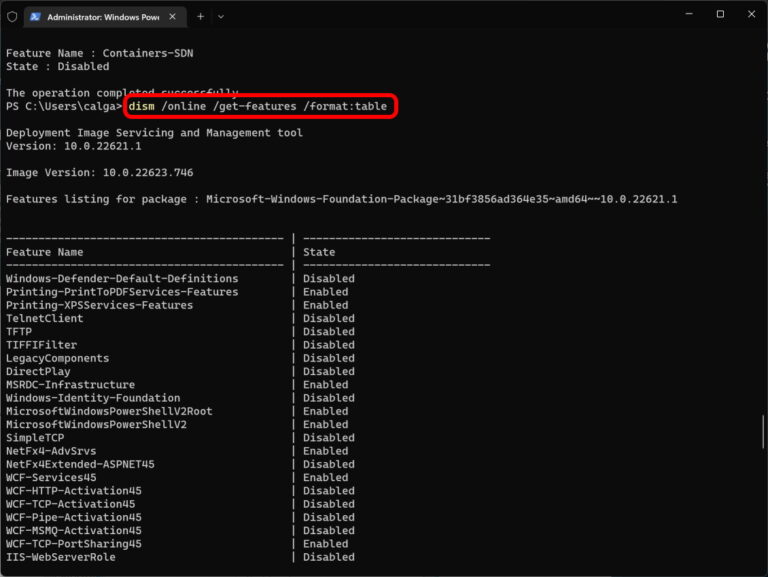This screenshot has height=577, width=768.
Task: Click the Windows-Defender-Default-Definitions feature name
Action: 122,279
